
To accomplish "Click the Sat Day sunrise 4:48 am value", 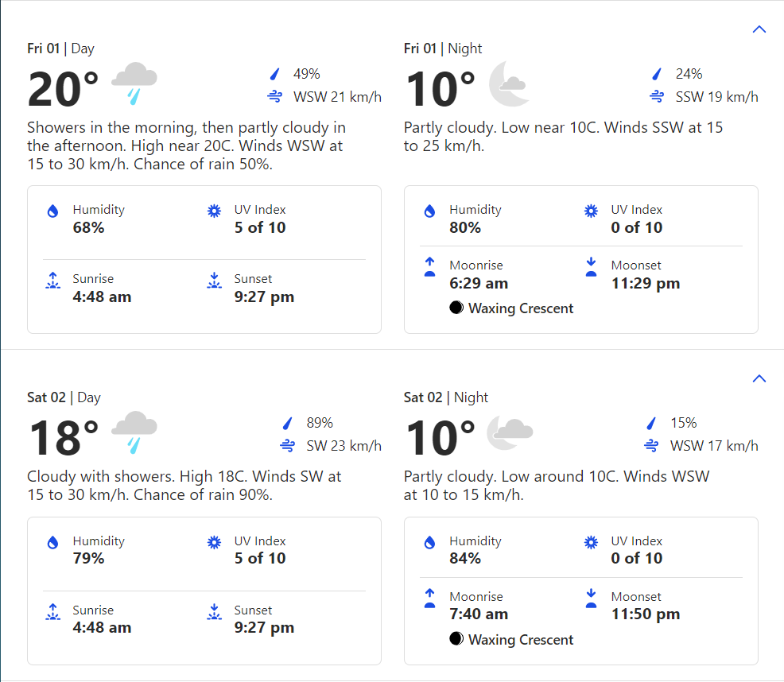I will pos(102,627).
